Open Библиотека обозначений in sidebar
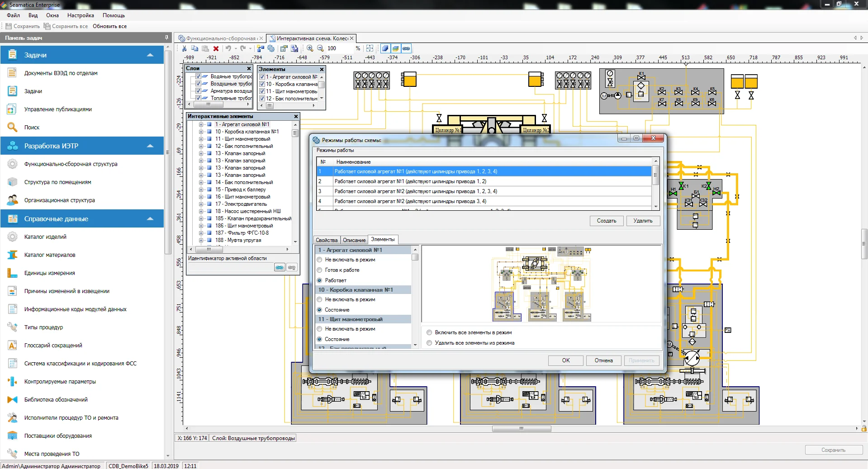 [x=56, y=399]
